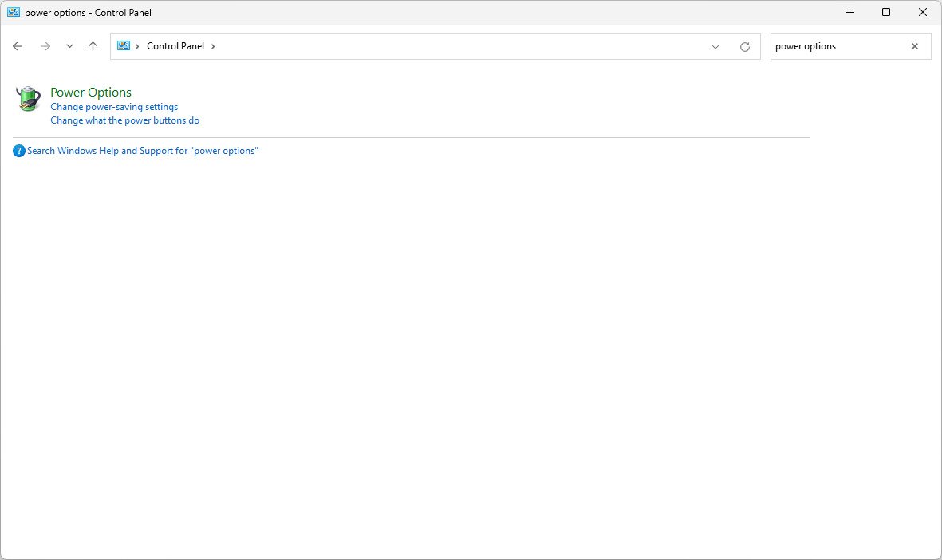Click the Back navigation arrow

(18, 46)
